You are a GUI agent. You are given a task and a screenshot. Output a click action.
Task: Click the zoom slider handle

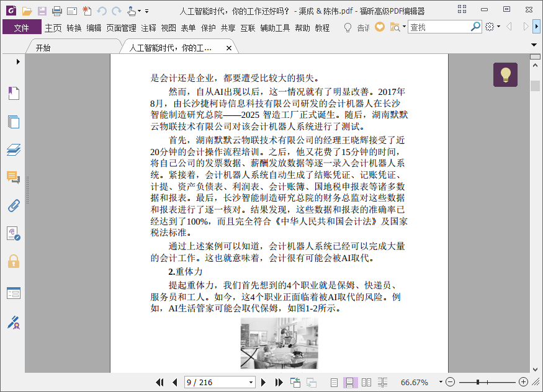tap(478, 382)
